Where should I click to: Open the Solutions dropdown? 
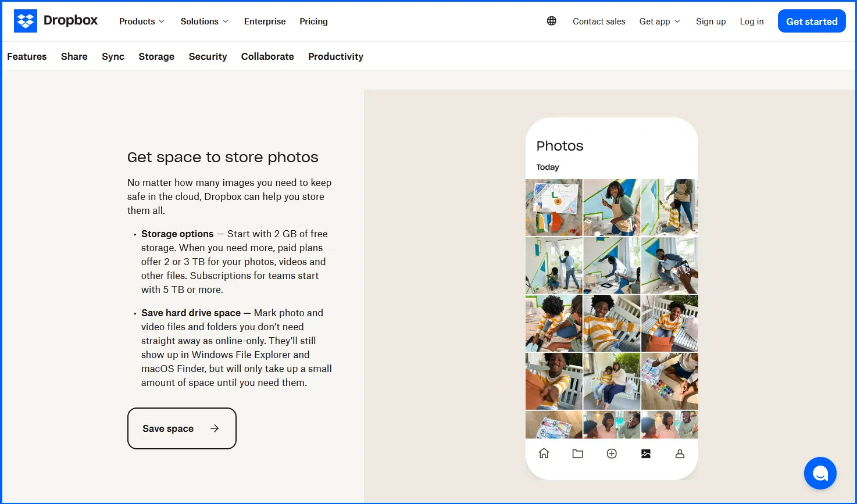pyautogui.click(x=204, y=21)
